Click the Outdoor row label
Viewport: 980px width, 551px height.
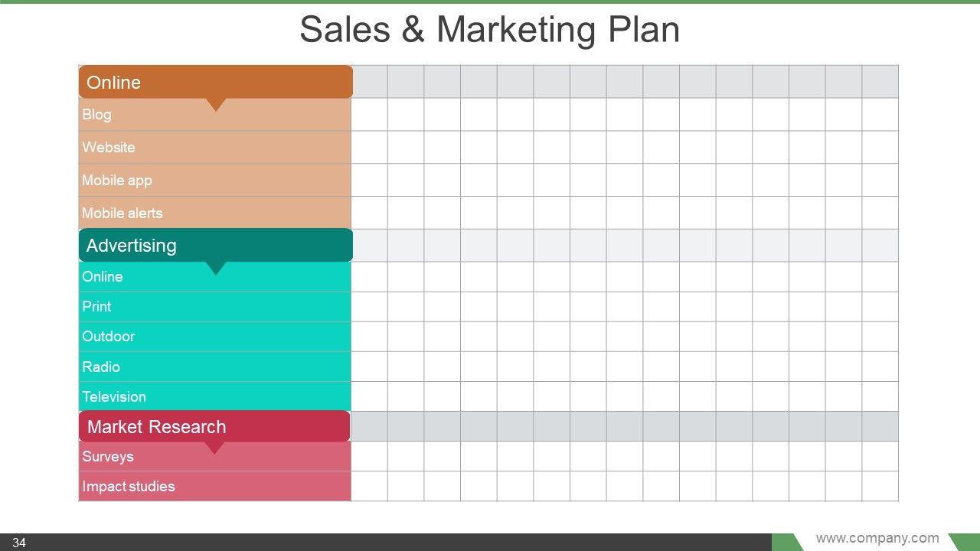pyautogui.click(x=109, y=336)
